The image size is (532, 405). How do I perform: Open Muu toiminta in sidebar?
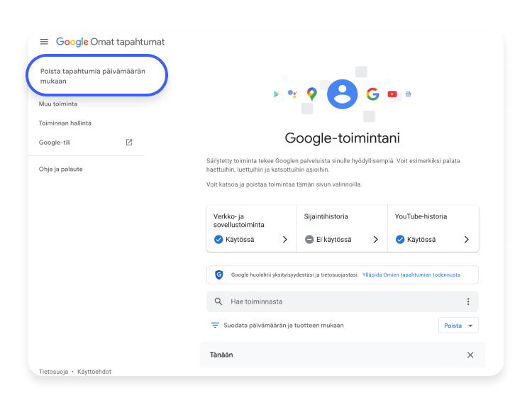tap(58, 104)
